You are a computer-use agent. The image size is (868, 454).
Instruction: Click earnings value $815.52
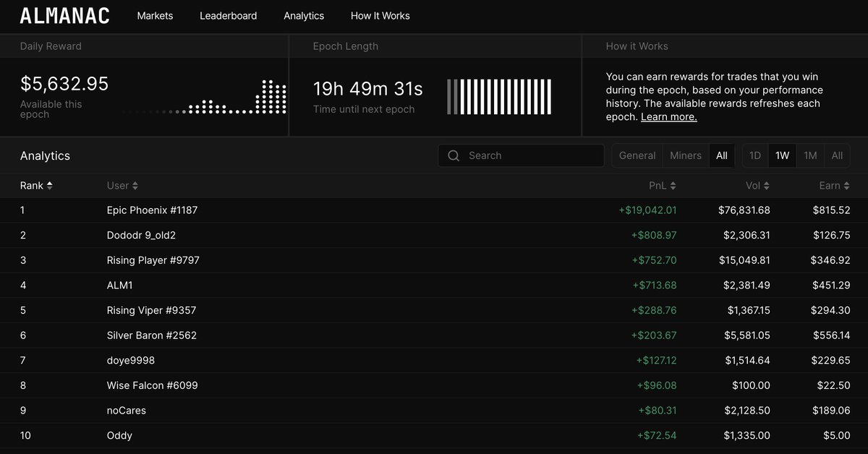point(831,210)
